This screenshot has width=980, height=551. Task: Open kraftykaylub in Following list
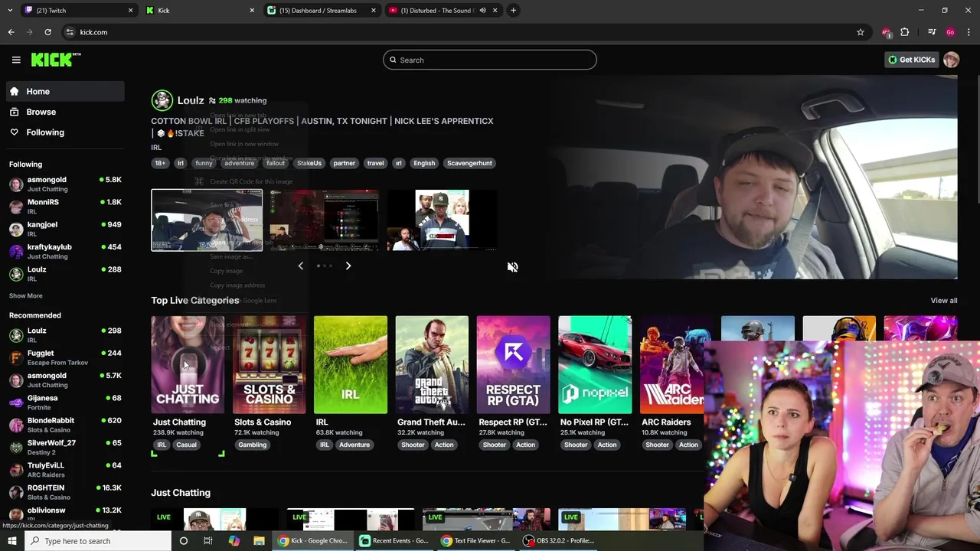coord(64,251)
